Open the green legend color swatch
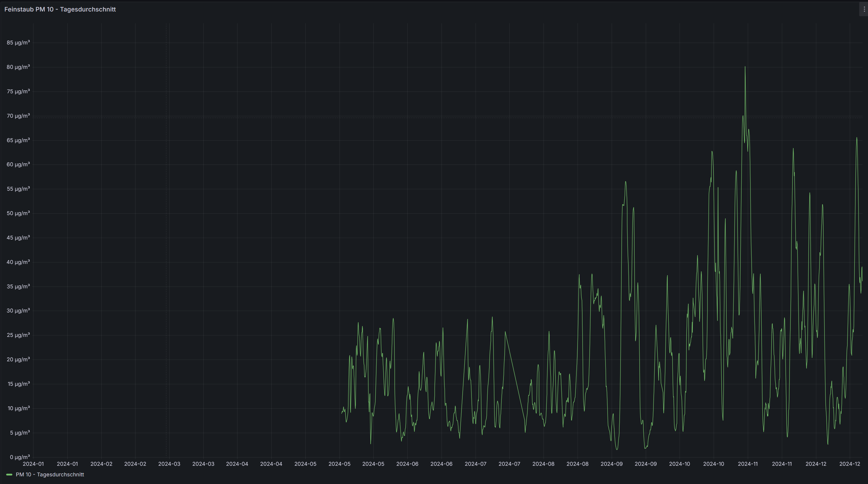 point(9,475)
